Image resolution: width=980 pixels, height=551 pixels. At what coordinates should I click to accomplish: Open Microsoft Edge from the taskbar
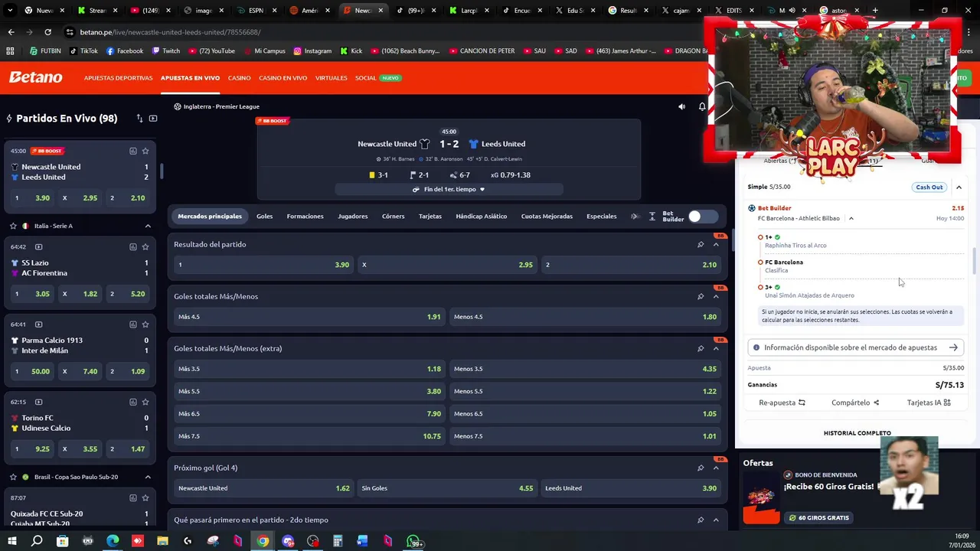coord(113,541)
